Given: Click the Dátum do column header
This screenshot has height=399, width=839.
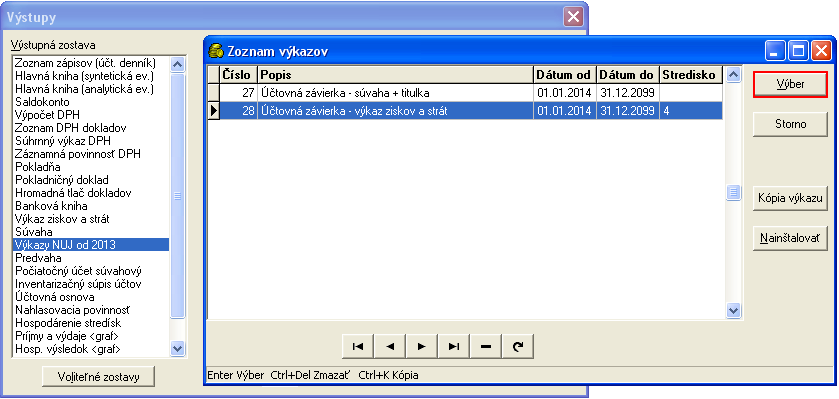Looking at the screenshot, I should [628, 75].
